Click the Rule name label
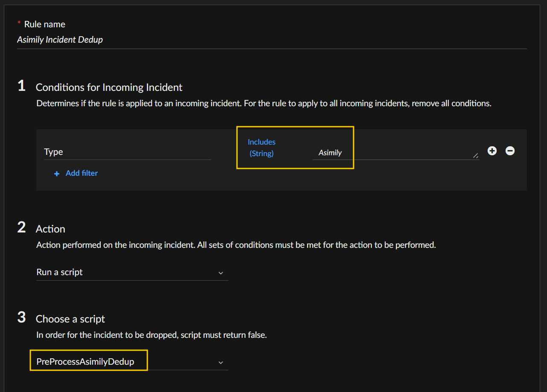 click(x=44, y=24)
